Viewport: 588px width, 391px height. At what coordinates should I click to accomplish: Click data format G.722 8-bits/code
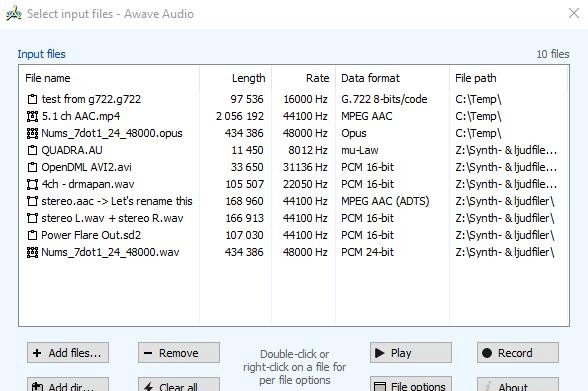tap(384, 99)
